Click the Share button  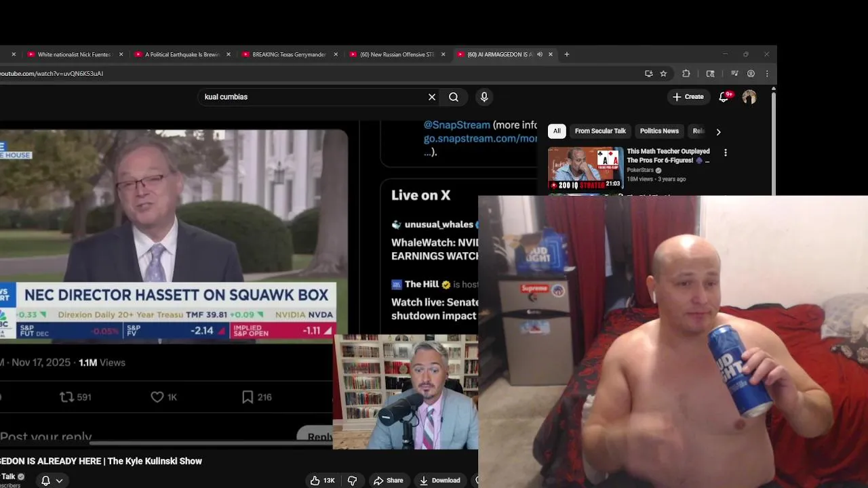[388, 480]
